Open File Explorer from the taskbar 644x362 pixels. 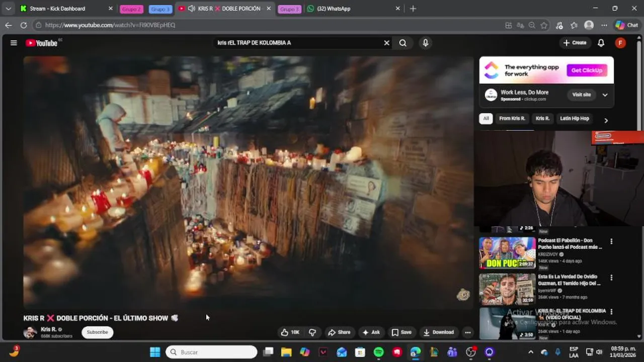point(286,352)
